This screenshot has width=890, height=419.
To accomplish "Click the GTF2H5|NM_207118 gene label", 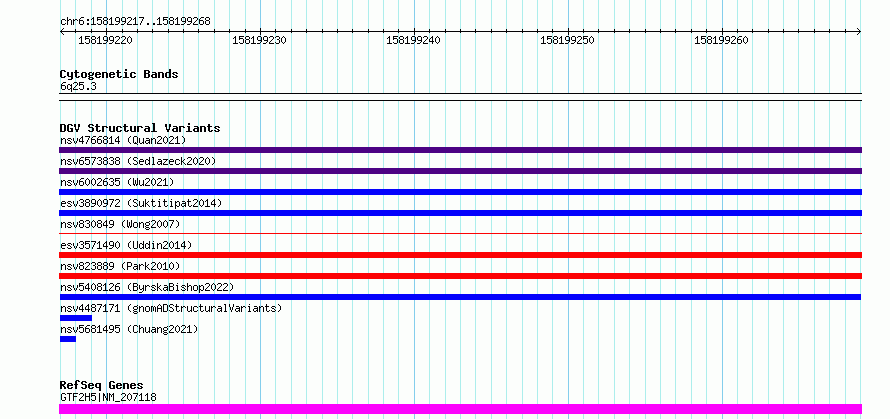I will click(x=108, y=397).
